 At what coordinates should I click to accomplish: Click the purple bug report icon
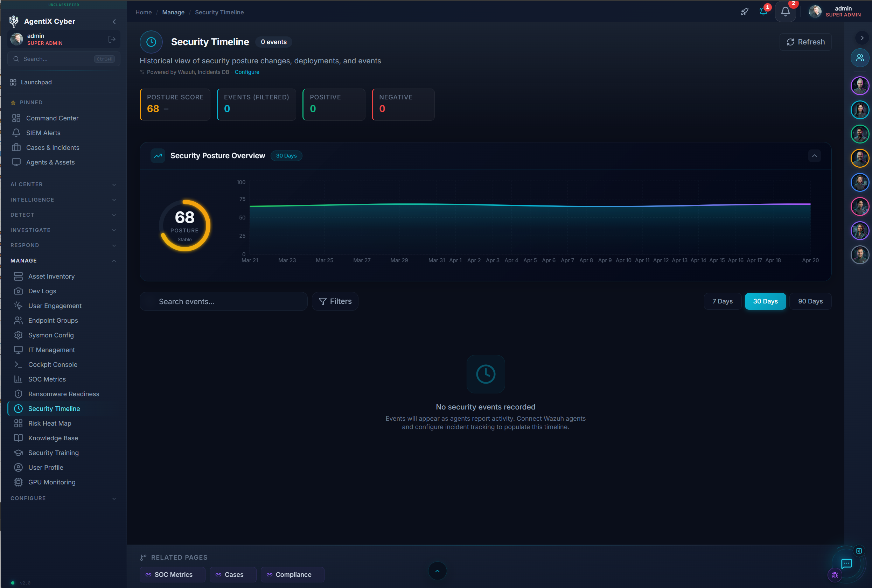(x=835, y=575)
